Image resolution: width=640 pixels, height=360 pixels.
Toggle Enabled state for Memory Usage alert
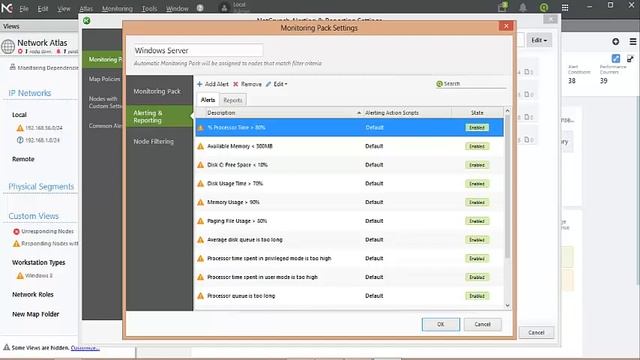[477, 202]
